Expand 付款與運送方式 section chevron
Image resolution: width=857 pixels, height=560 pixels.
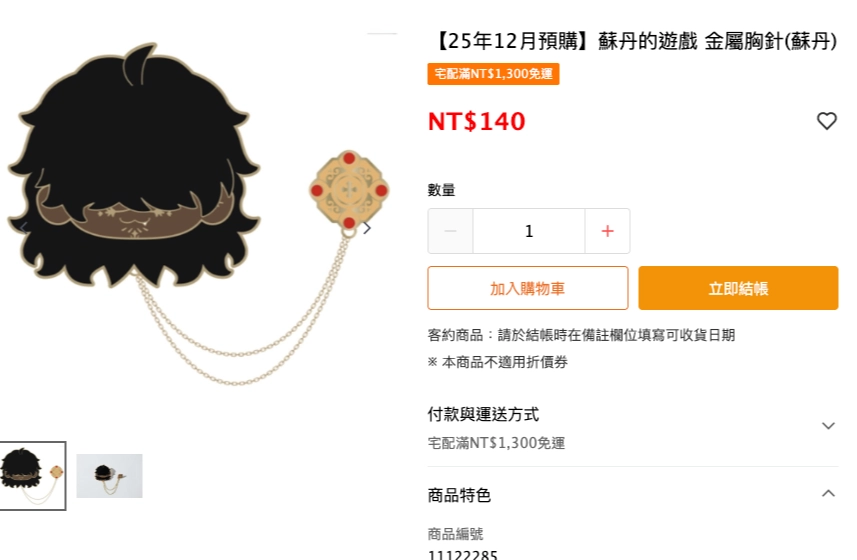[x=828, y=426]
